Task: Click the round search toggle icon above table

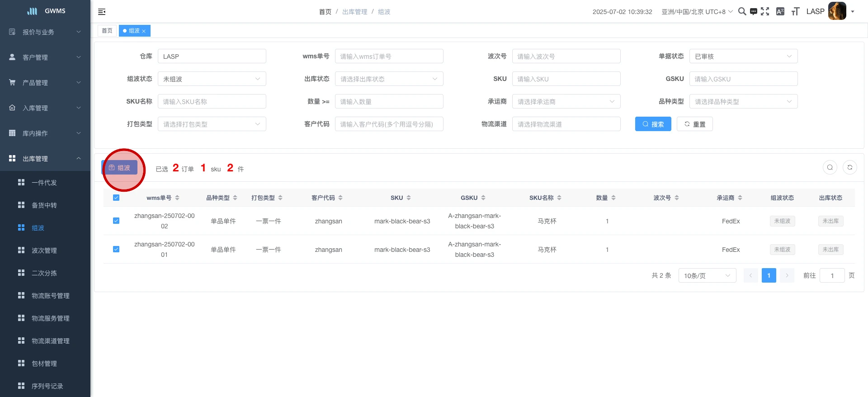Action: pyautogui.click(x=830, y=167)
